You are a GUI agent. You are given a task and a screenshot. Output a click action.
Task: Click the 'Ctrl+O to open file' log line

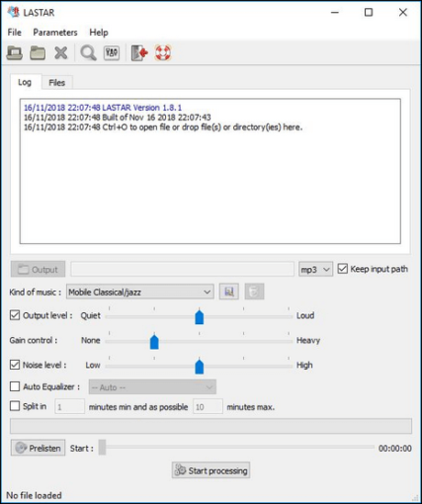[163, 127]
